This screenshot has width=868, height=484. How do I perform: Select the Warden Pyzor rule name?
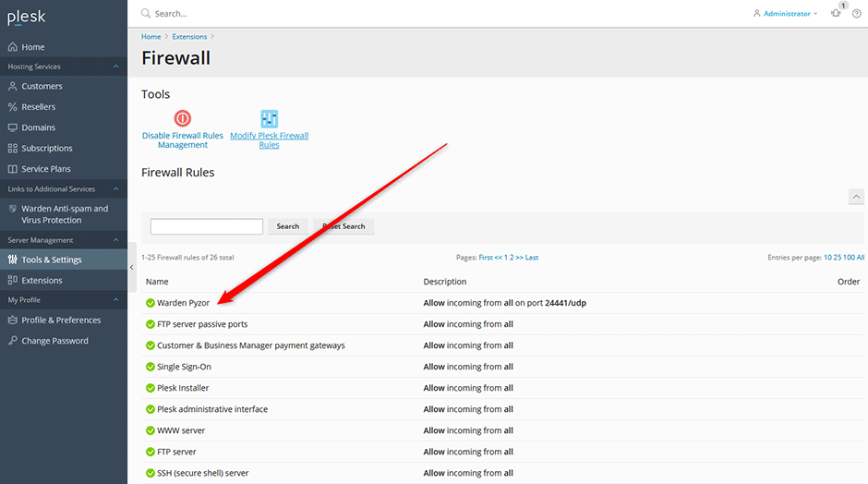click(x=183, y=303)
